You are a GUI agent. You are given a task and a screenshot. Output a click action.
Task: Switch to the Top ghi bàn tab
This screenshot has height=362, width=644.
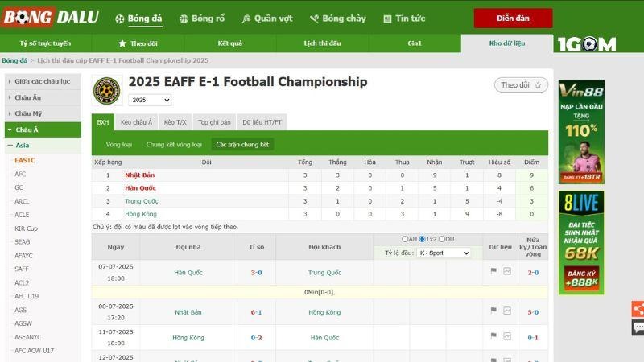(x=214, y=122)
